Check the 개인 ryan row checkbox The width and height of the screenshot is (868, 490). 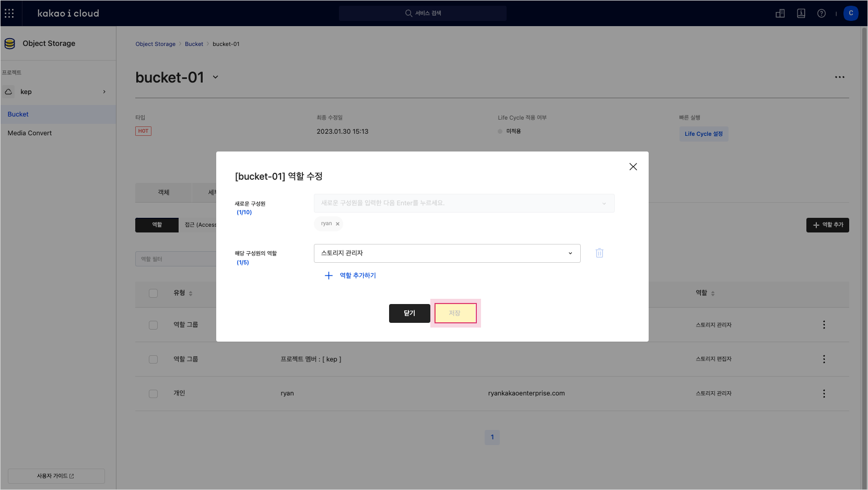pos(153,394)
